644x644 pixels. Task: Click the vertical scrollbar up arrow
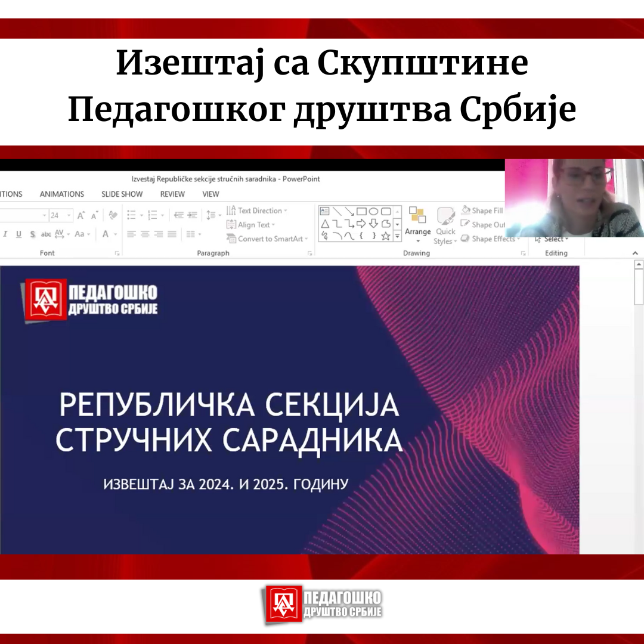[x=638, y=265]
